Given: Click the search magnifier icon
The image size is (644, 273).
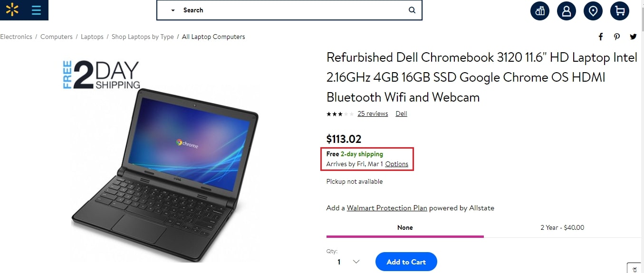Looking at the screenshot, I should (412, 10).
